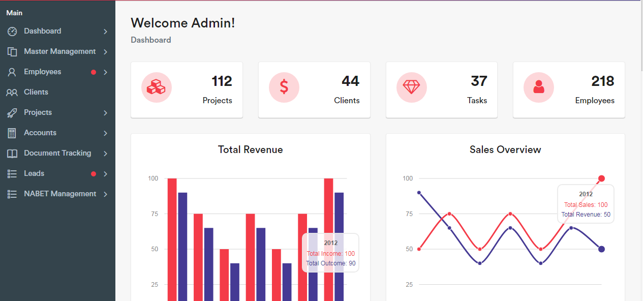The height and width of the screenshot is (301, 644).
Task: Open the Clients menu item
Action: [x=36, y=92]
